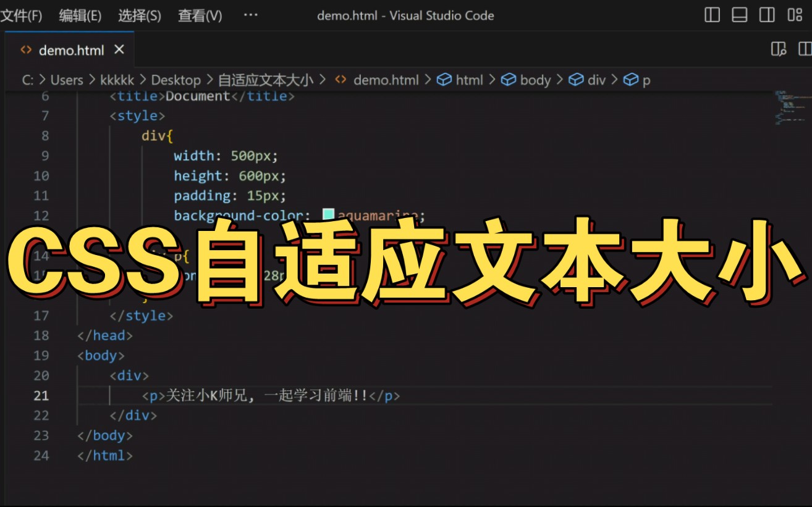Toggle the bottom panel
This screenshot has width=812, height=507.
(739, 15)
